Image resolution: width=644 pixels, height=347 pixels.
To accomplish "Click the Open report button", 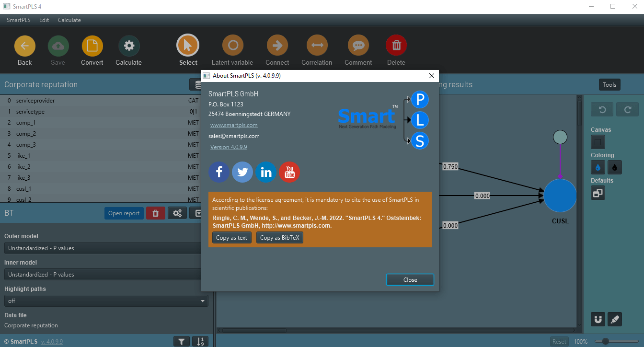I will pyautogui.click(x=124, y=213).
